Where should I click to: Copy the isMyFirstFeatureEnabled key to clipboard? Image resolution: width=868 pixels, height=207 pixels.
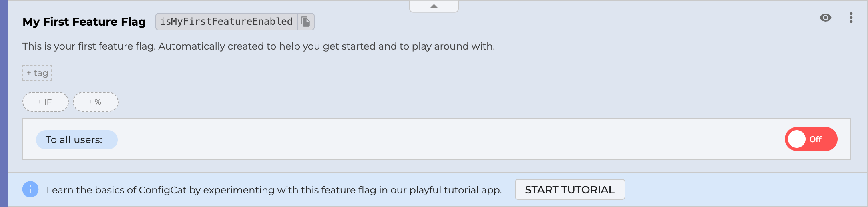[x=306, y=22]
